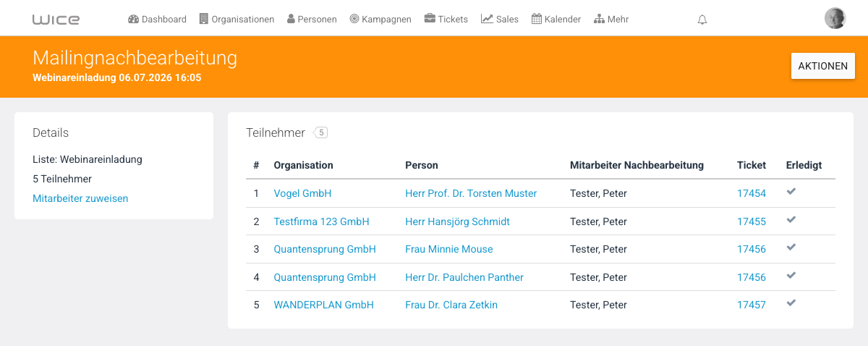Open person Frau Minnie Mouse
The image size is (868, 346).
(448, 249)
